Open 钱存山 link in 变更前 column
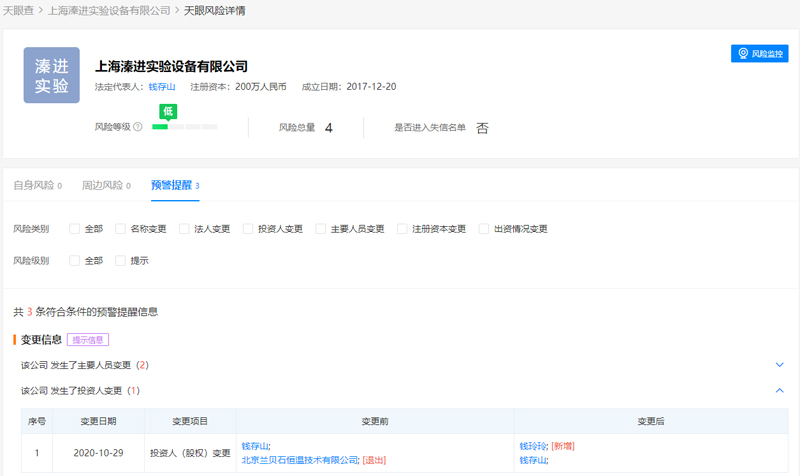Viewport: 800px width, 476px height. click(x=255, y=446)
